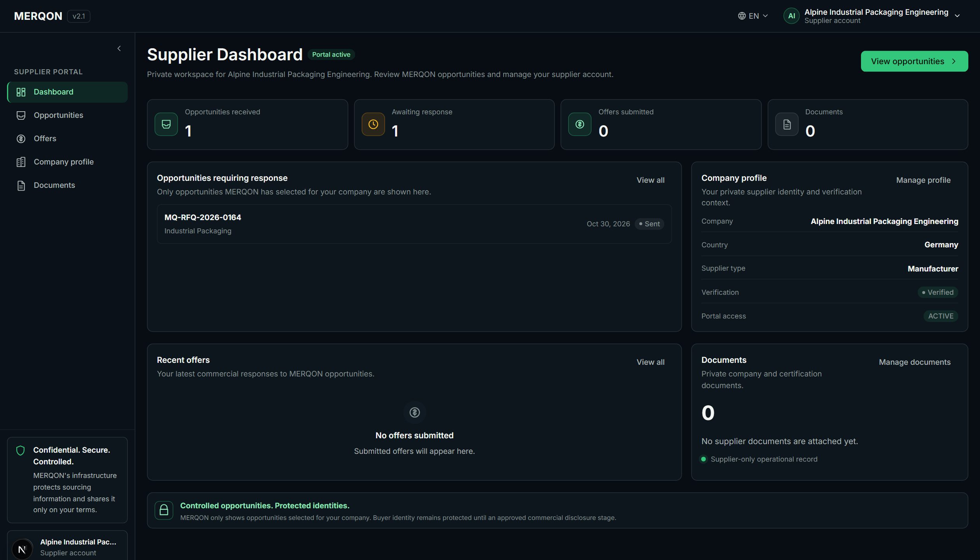Click the empty offers coin icon
This screenshot has height=560, width=980.
(415, 412)
